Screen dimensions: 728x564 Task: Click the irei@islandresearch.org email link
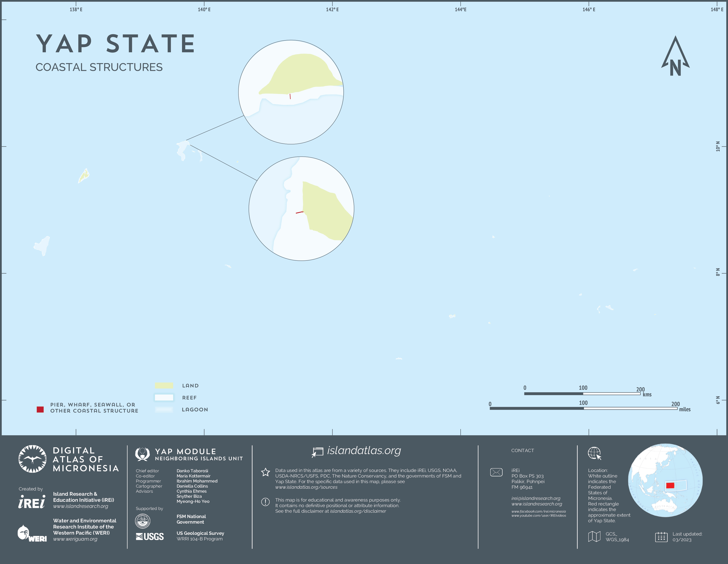pyautogui.click(x=536, y=498)
